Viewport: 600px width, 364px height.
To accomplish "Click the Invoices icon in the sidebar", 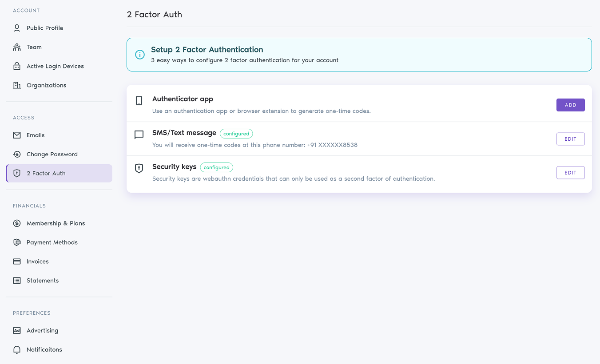I will click(x=17, y=261).
